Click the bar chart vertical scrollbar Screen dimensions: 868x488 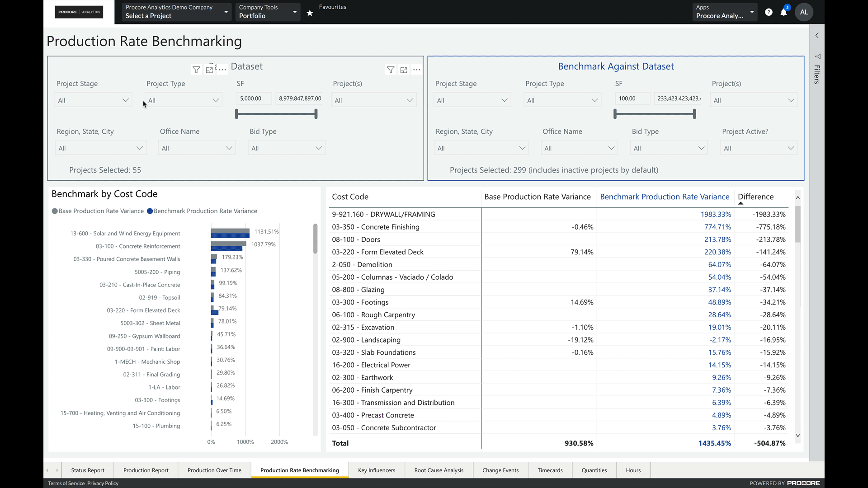[x=315, y=239]
